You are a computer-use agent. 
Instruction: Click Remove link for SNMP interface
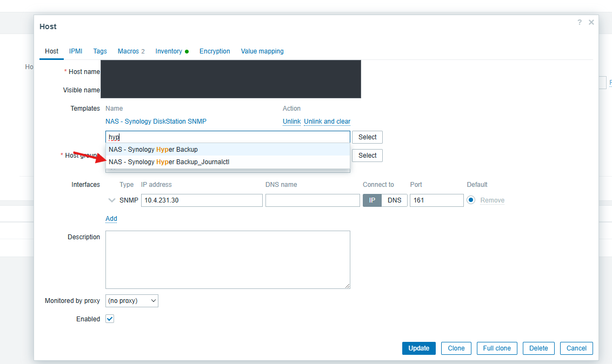click(x=492, y=200)
